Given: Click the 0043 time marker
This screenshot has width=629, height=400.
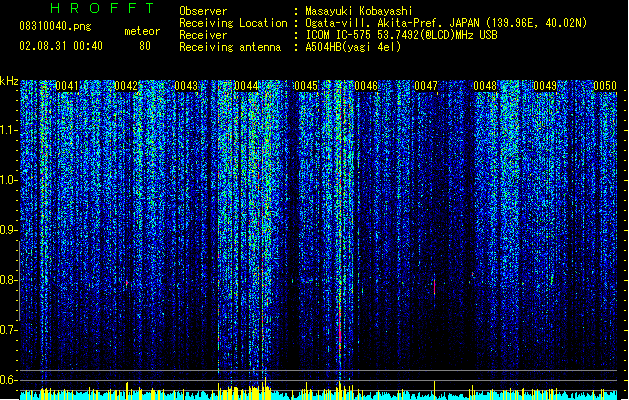Looking at the screenshot, I should coord(186,86).
